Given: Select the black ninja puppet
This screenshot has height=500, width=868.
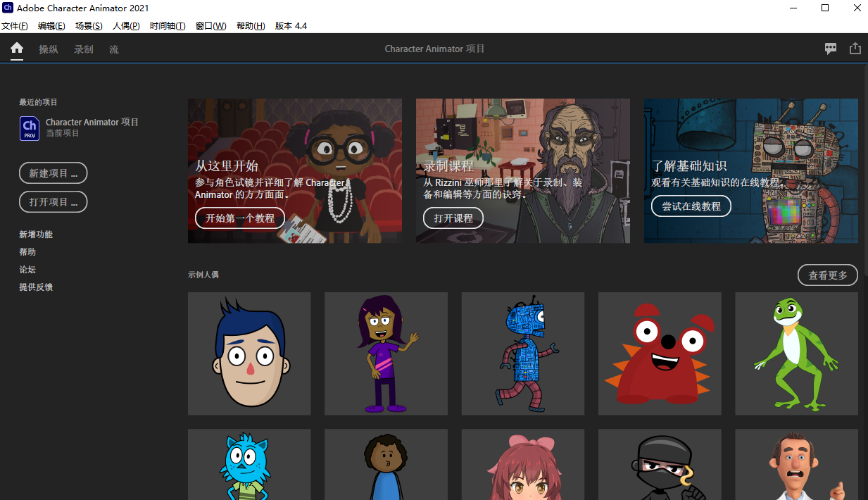Looking at the screenshot, I should tap(660, 464).
